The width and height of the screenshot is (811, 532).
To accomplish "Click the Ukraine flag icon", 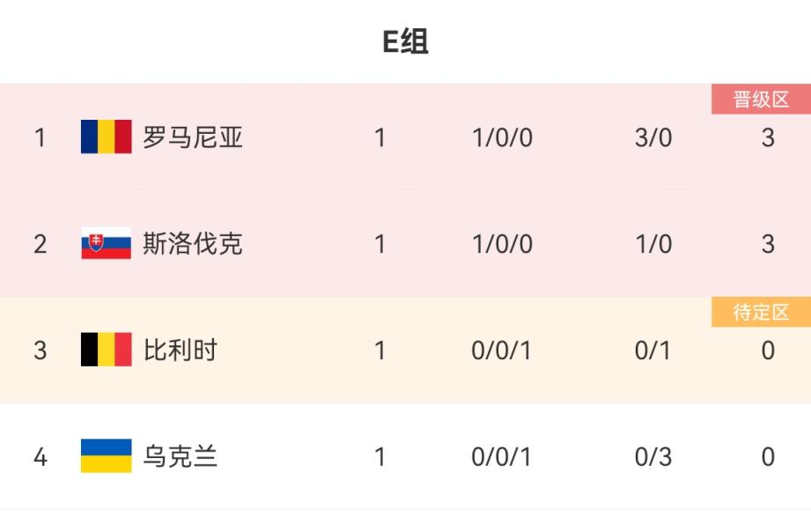I will click(106, 456).
